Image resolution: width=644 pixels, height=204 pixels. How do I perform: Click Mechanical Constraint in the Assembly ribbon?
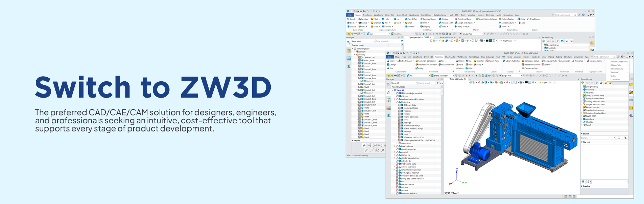coord(426,64)
